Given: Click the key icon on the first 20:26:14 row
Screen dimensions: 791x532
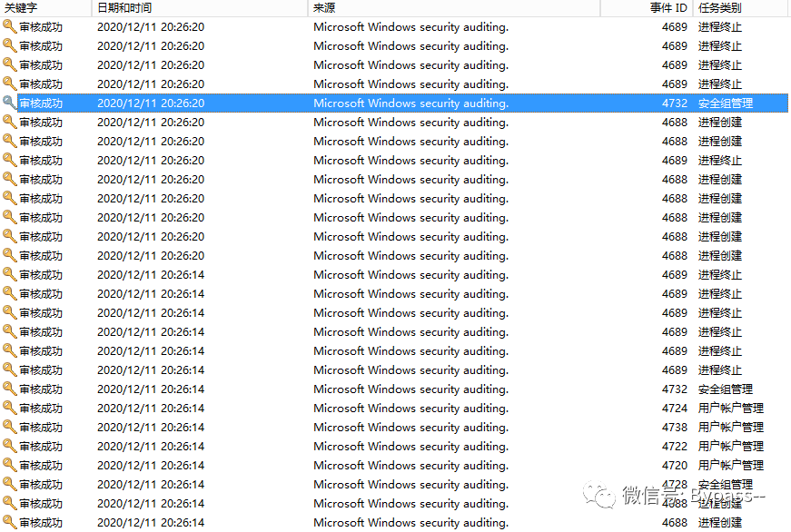Looking at the screenshot, I should [7, 274].
